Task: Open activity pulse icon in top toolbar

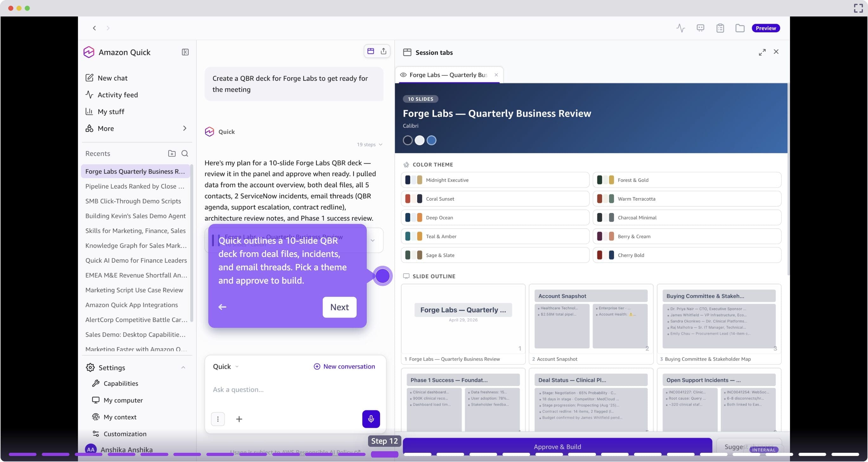Action: tap(680, 28)
